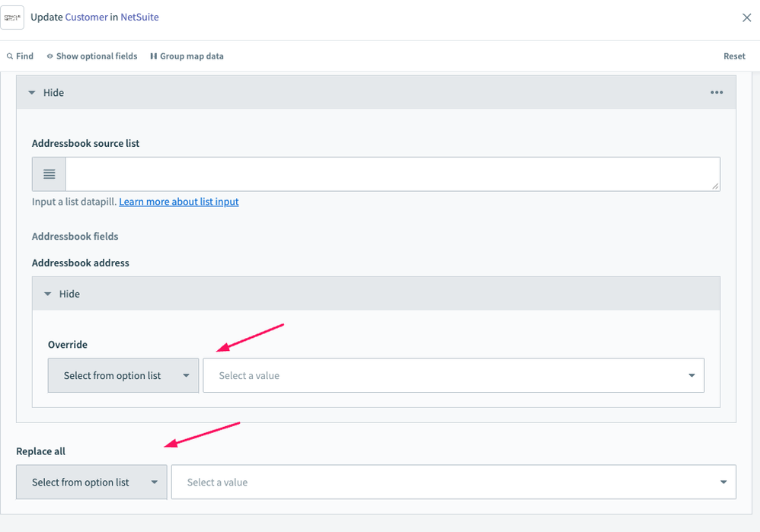The height and width of the screenshot is (532, 760).
Task: Open the Override 'Select a value' dropdown
Action: pyautogui.click(x=453, y=375)
